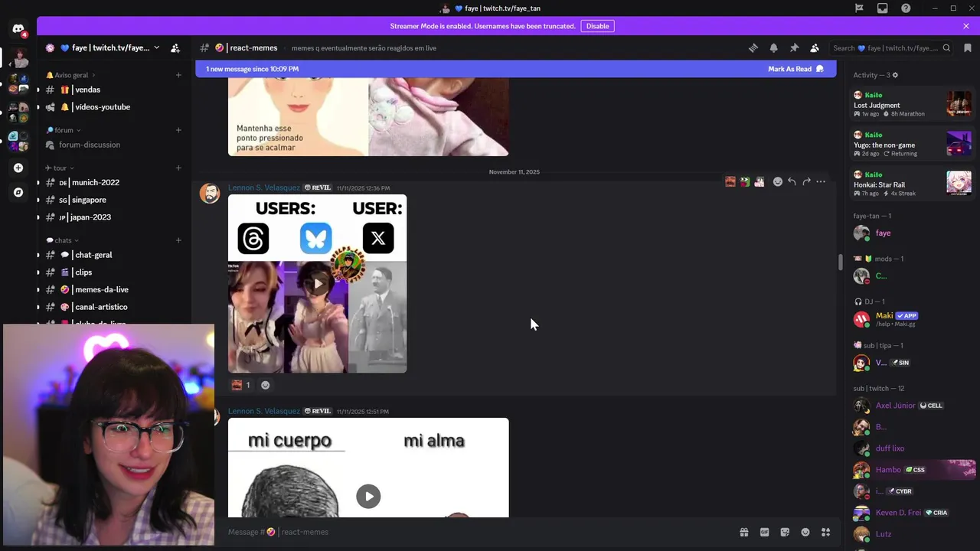Viewport: 980px width, 551px height.
Task: Add channel to tour category
Action: pos(178,168)
